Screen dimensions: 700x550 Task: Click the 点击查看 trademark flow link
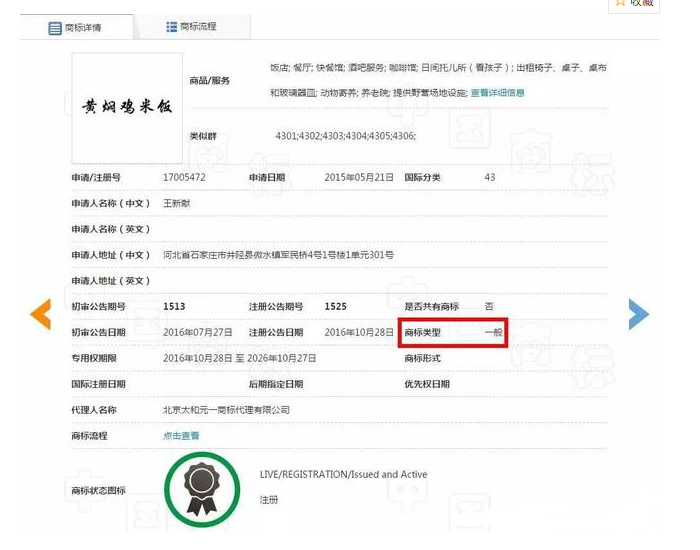click(x=181, y=436)
